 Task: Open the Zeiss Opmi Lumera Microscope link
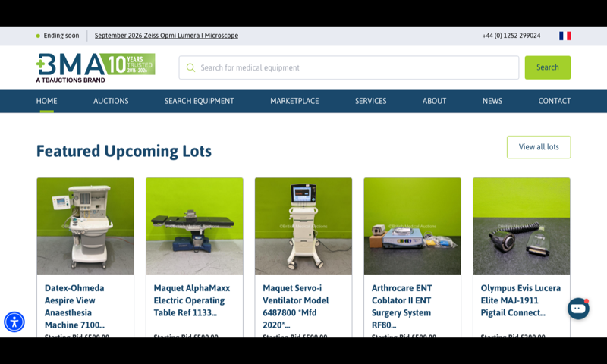point(166,36)
